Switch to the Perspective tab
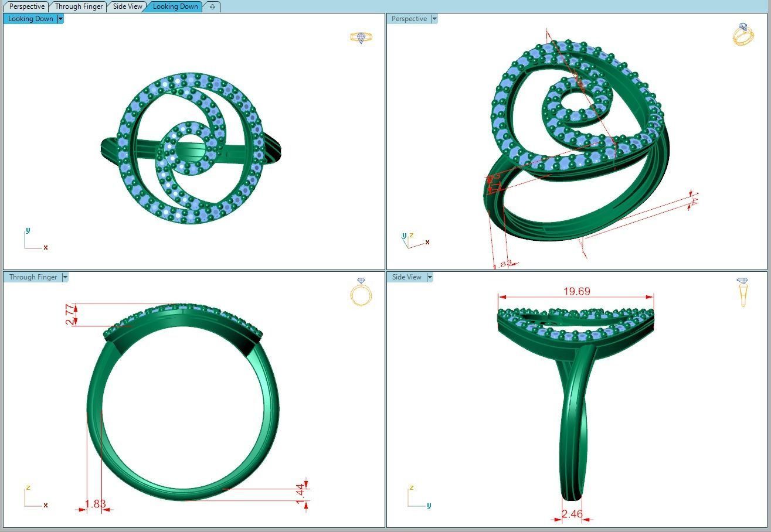The height and width of the screenshot is (532, 771). tap(26, 6)
